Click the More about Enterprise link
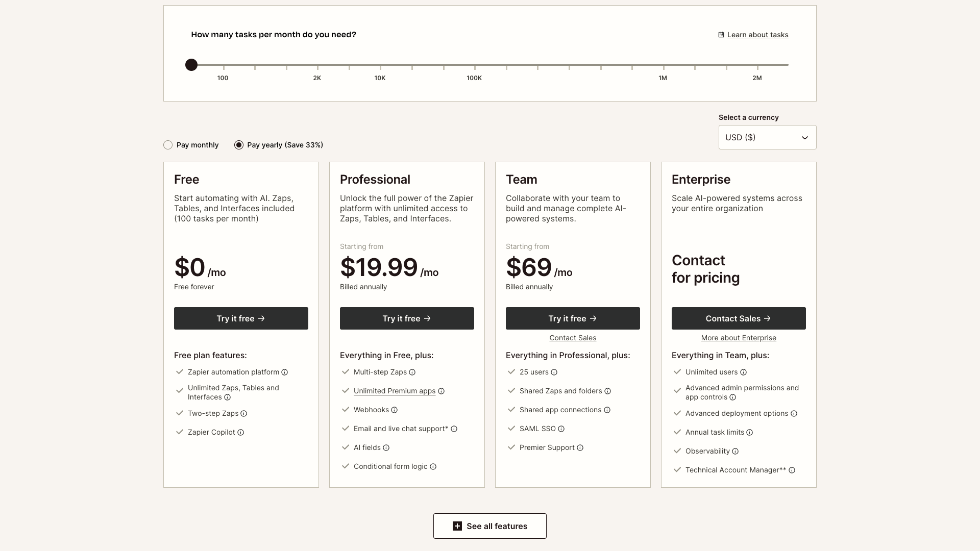 pyautogui.click(x=738, y=337)
